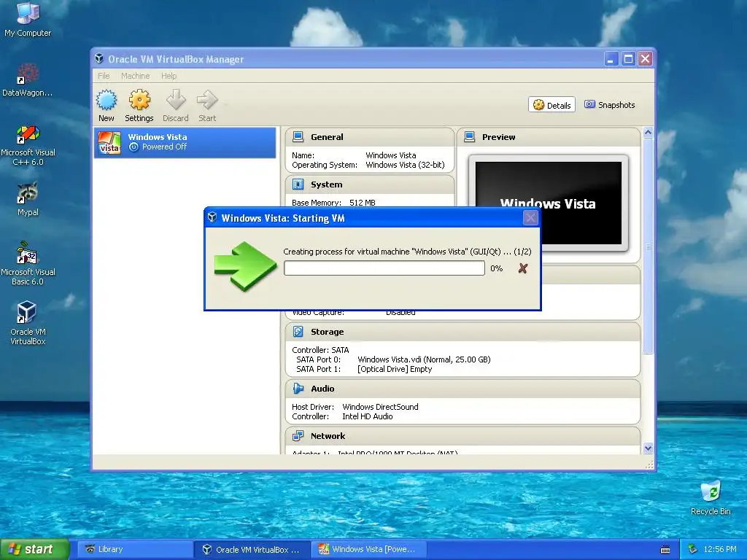The image size is (747, 560).
Task: Click the Windows Vista preview thumbnail
Action: tap(549, 203)
